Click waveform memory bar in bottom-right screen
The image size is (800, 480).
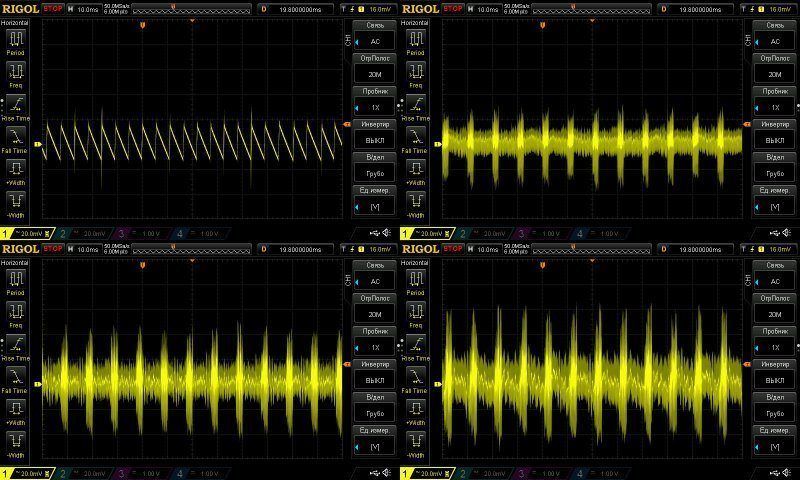[591, 249]
